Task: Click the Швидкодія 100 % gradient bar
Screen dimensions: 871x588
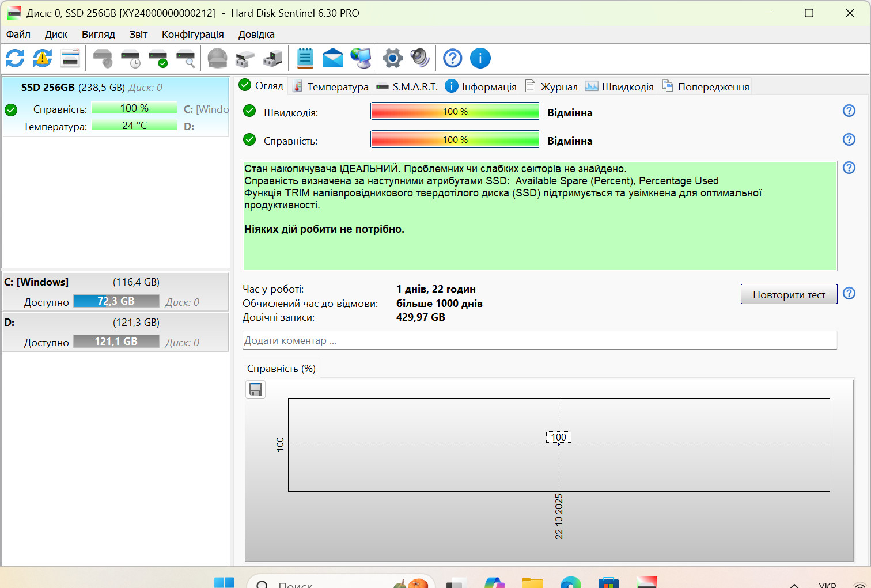Action: tap(455, 111)
